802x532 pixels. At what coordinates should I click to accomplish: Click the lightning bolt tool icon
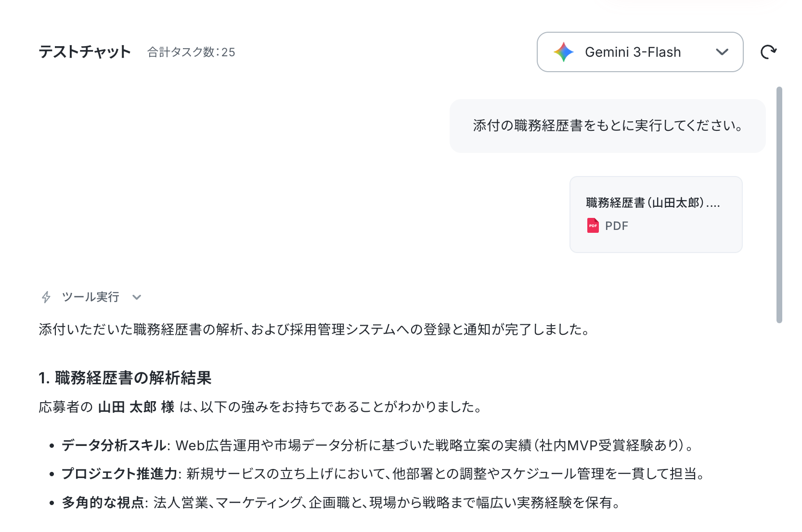click(46, 297)
